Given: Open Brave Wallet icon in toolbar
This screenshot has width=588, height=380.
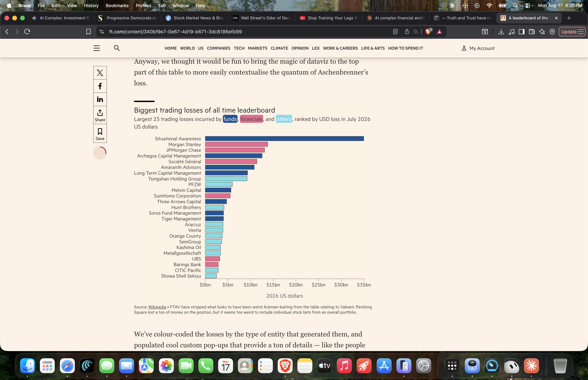Looking at the screenshot, I should tap(532, 32).
